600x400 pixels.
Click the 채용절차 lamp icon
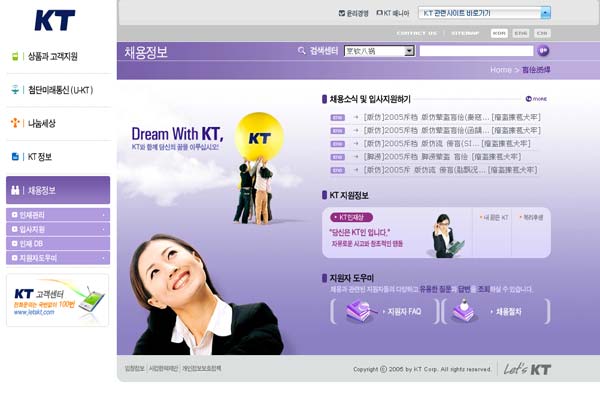[x=463, y=311]
